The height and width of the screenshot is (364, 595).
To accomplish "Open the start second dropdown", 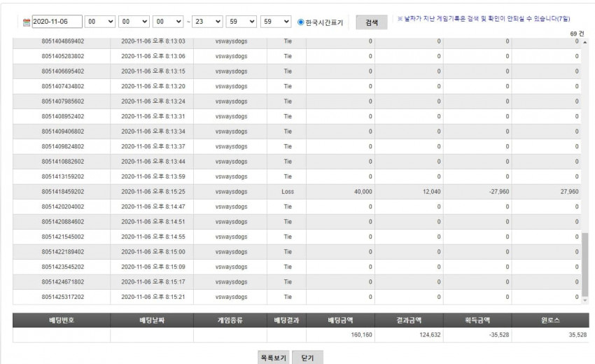I will tap(168, 22).
